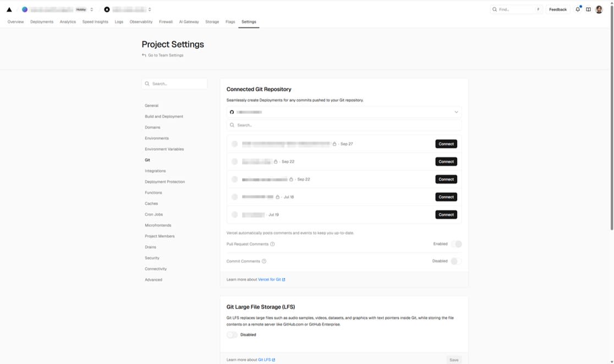
Task: Disable Pull Request Comments
Action: (x=457, y=244)
